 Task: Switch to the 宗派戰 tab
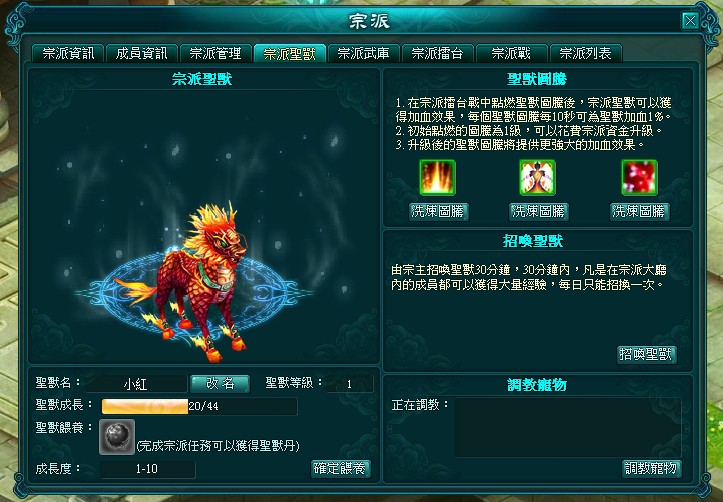coord(511,53)
